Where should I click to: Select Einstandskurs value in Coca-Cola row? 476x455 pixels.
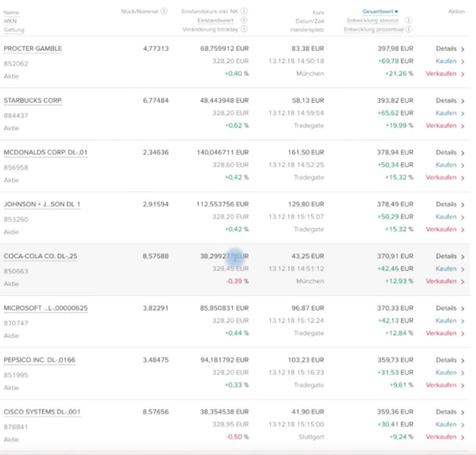(x=224, y=256)
